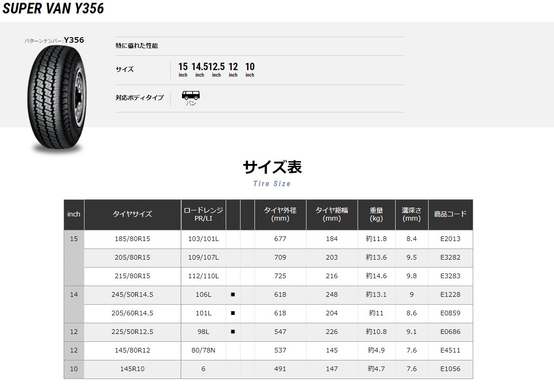Select the 10 inch size label
Image resolution: width=554 pixels, height=392 pixels.
[250, 69]
